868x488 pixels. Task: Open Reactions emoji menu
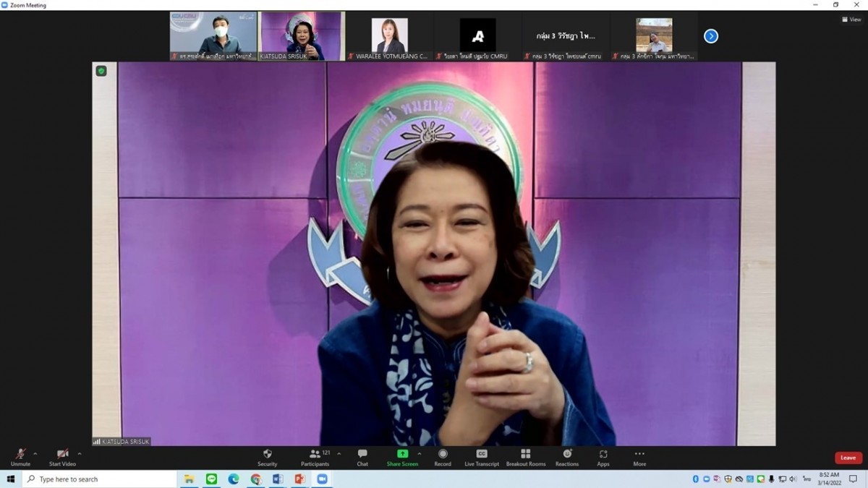click(x=567, y=458)
